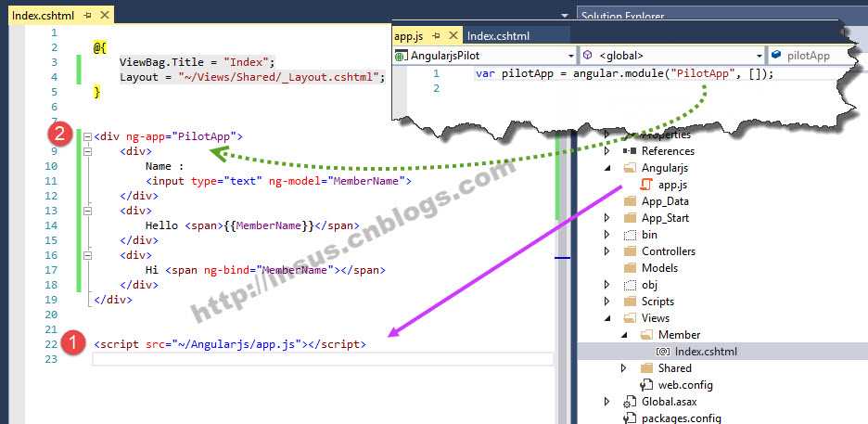Viewport: 868px width, 424px height.
Task: Open the editor tab list dropdown arrow
Action: coord(564,16)
